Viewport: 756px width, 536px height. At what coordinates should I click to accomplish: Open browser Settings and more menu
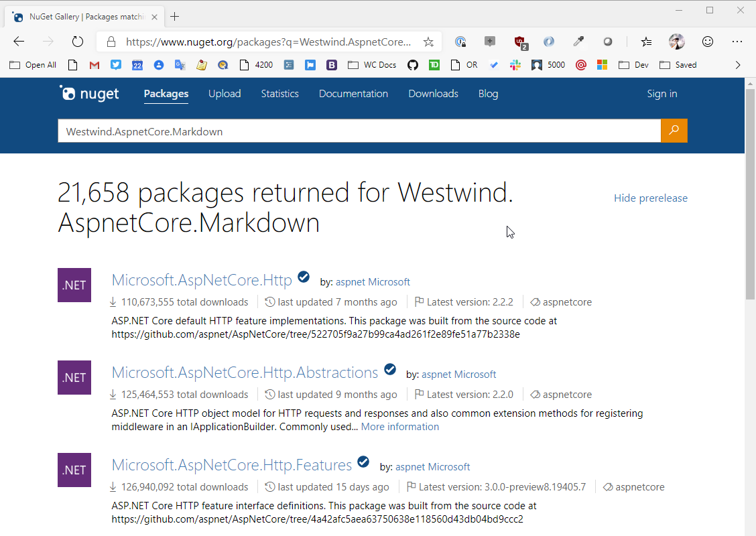coord(737,42)
